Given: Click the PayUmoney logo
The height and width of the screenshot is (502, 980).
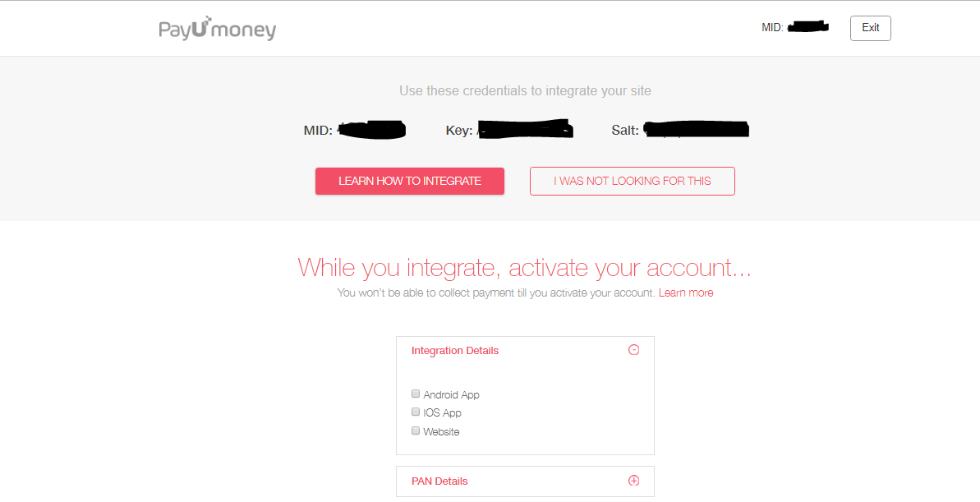Looking at the screenshot, I should pos(217,29).
